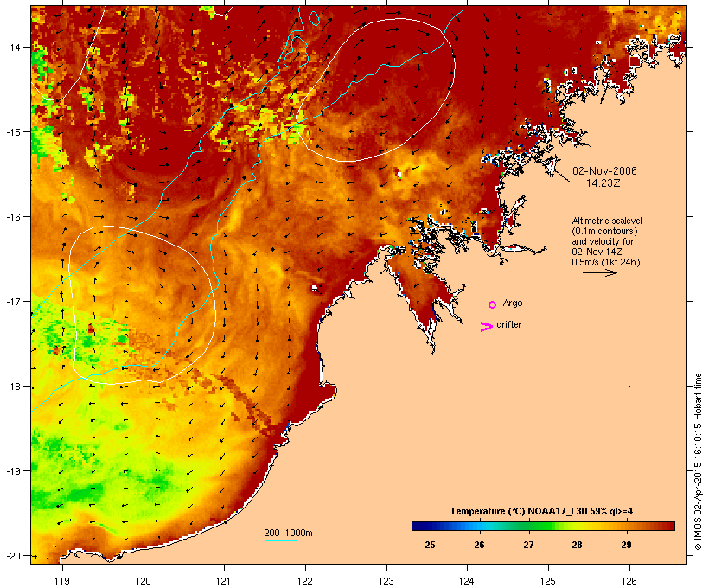
Task: Click the colorbar value 28
Action: click(x=577, y=545)
